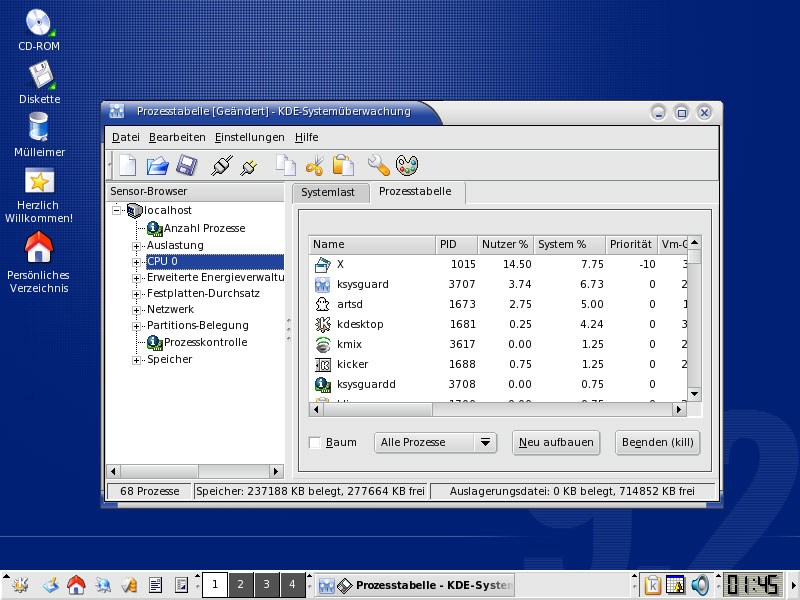Expand the Netzwerk tree node

point(137,310)
